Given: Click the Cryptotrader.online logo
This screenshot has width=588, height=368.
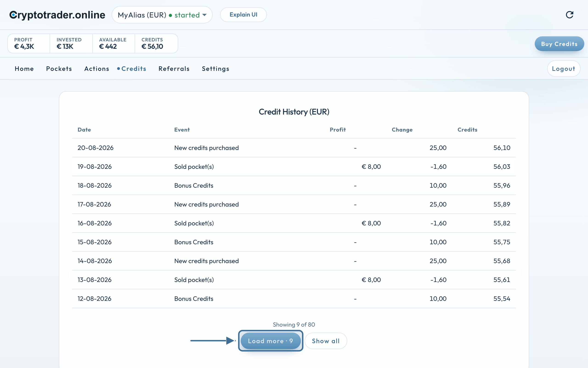Looking at the screenshot, I should click(x=57, y=15).
